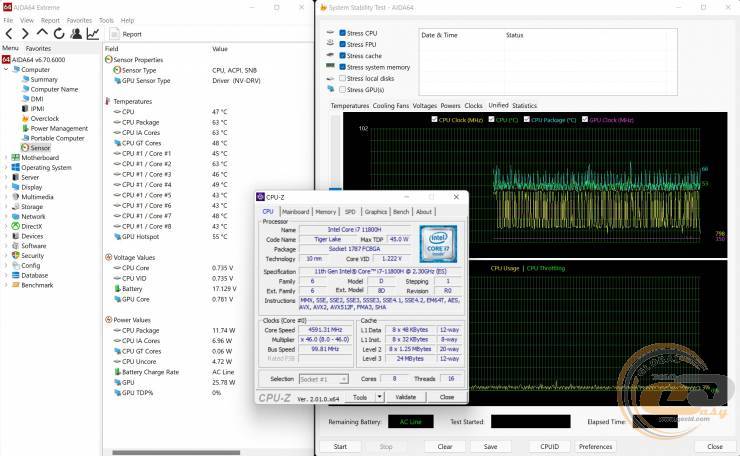Go back with AIDA64 toolbar arrow
The height and width of the screenshot is (456, 740).
[9, 34]
